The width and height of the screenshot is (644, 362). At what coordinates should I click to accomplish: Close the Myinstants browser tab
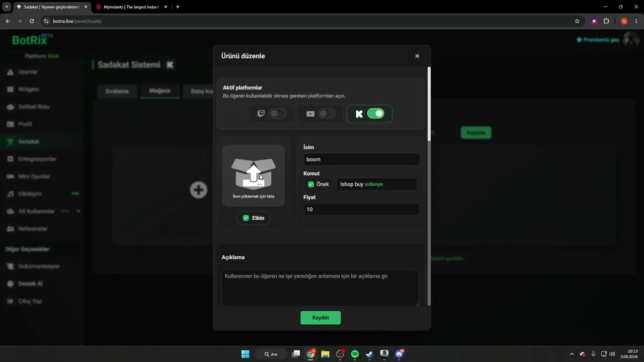(165, 7)
